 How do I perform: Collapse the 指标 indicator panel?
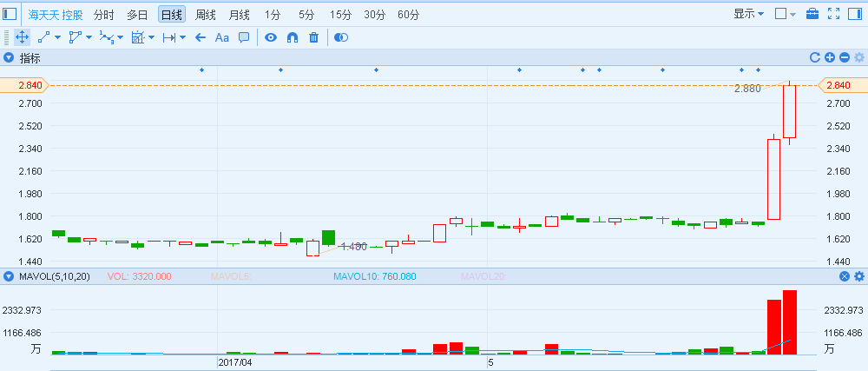(9, 57)
